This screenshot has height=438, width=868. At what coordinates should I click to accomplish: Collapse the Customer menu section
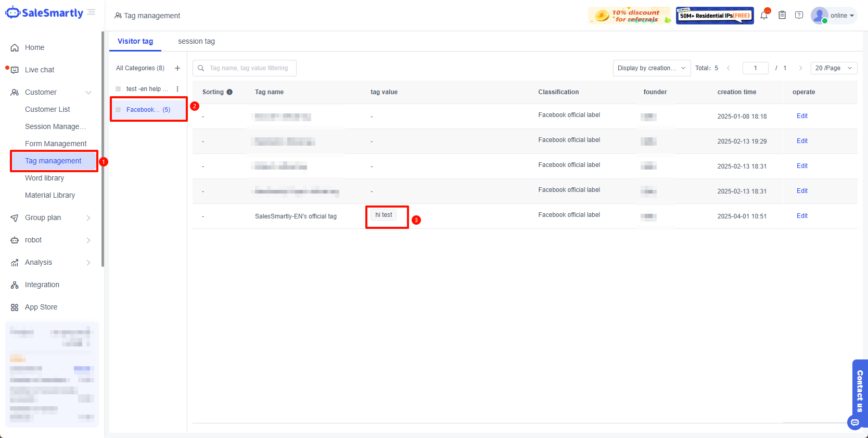(88, 93)
